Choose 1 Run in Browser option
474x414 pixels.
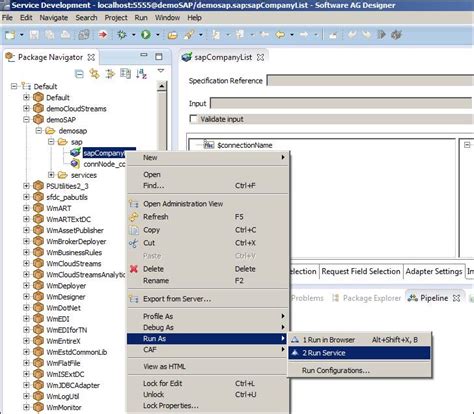(359, 340)
